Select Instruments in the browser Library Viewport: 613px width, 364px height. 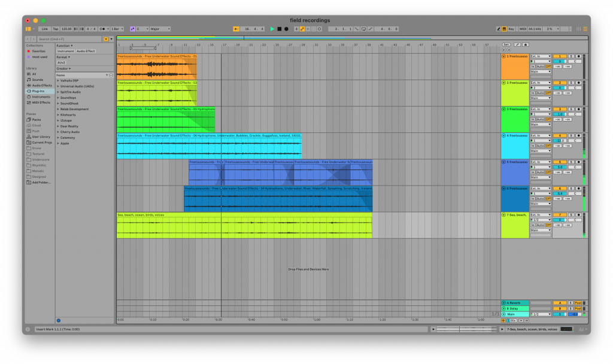[41, 97]
